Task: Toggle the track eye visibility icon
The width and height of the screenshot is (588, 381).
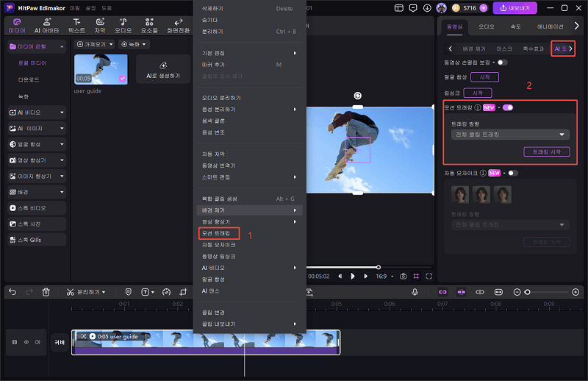Action: click(26, 342)
